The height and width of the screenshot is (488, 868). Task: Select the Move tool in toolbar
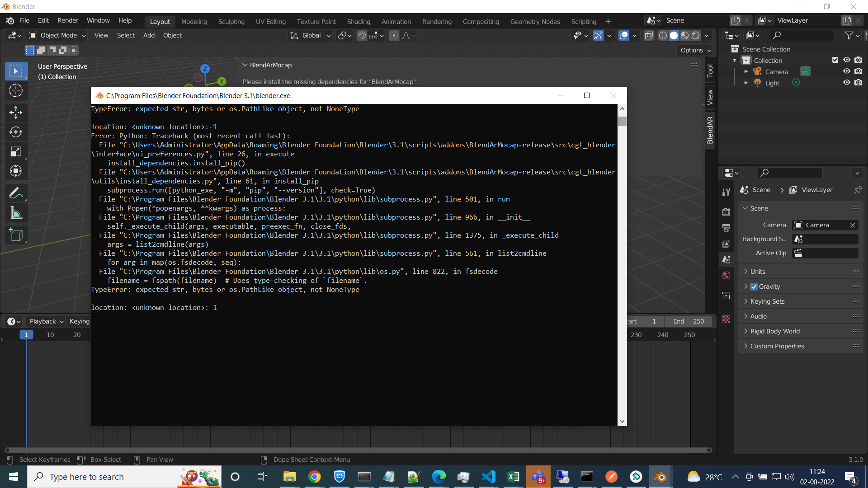tap(16, 112)
